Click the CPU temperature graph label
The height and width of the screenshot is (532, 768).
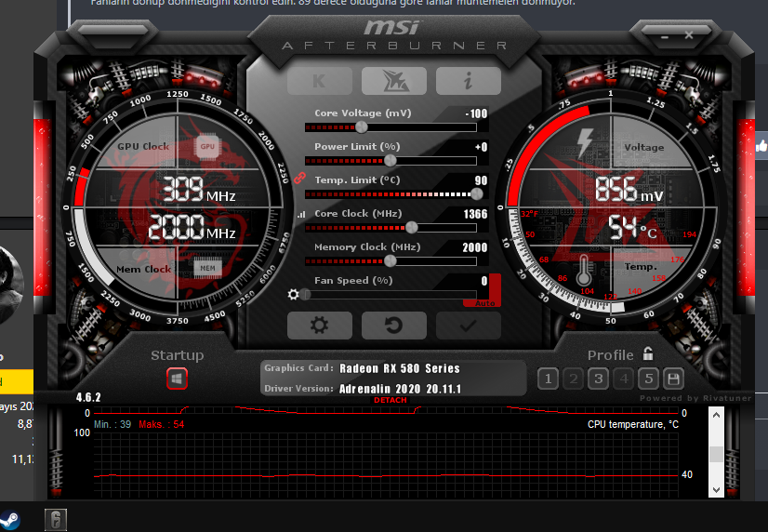[633, 424]
